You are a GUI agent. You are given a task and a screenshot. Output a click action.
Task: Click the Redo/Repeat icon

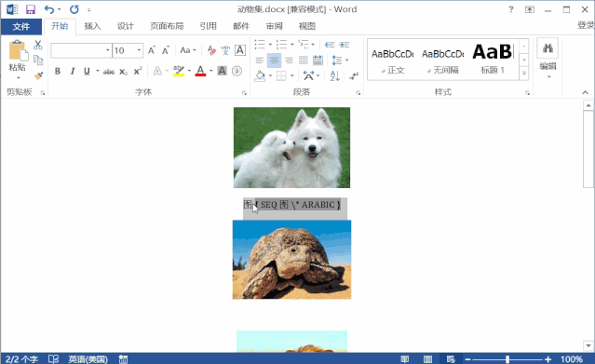point(74,9)
